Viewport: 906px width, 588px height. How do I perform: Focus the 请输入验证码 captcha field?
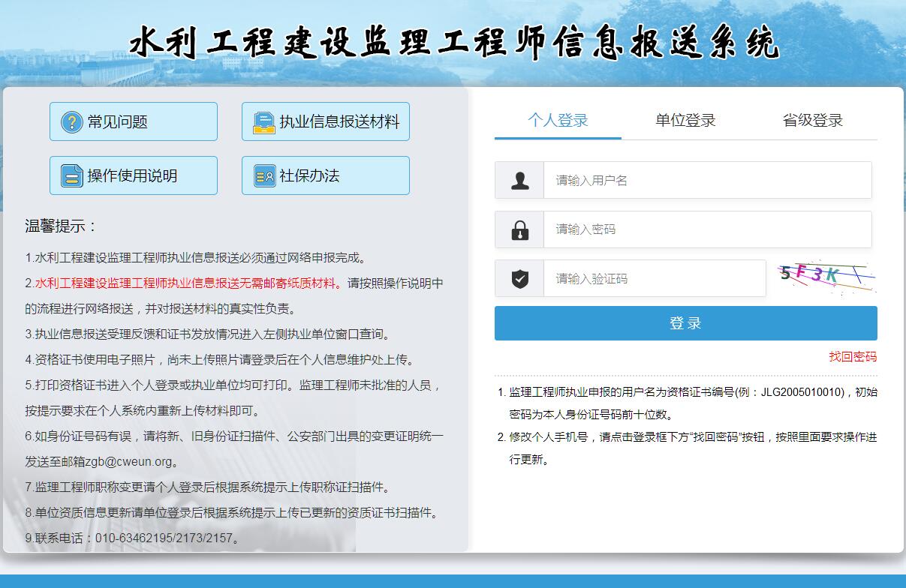[655, 279]
